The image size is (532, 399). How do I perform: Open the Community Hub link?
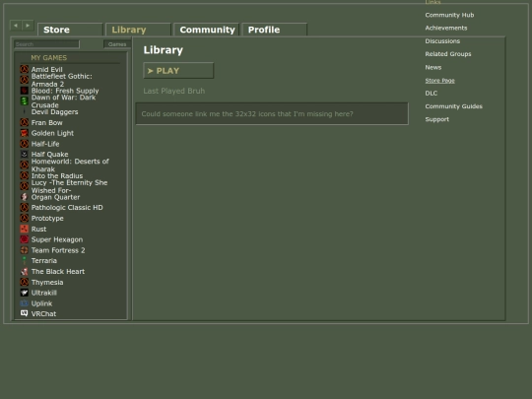point(449,15)
